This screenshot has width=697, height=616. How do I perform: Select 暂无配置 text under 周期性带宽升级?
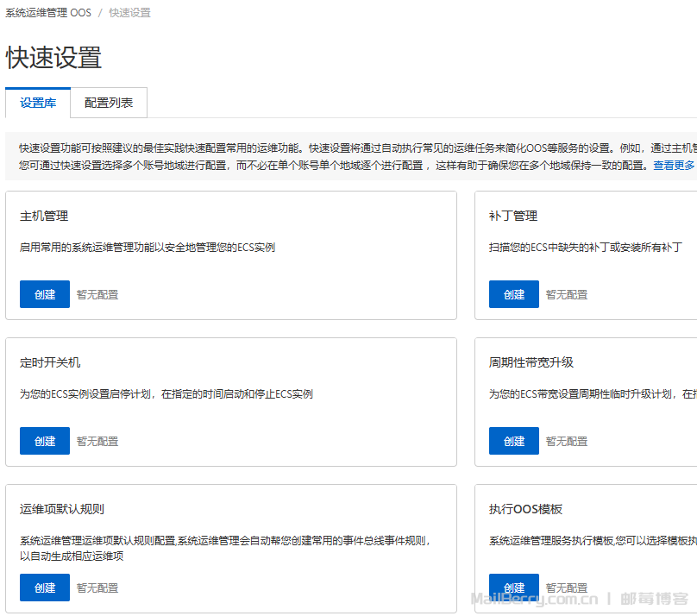pos(567,441)
